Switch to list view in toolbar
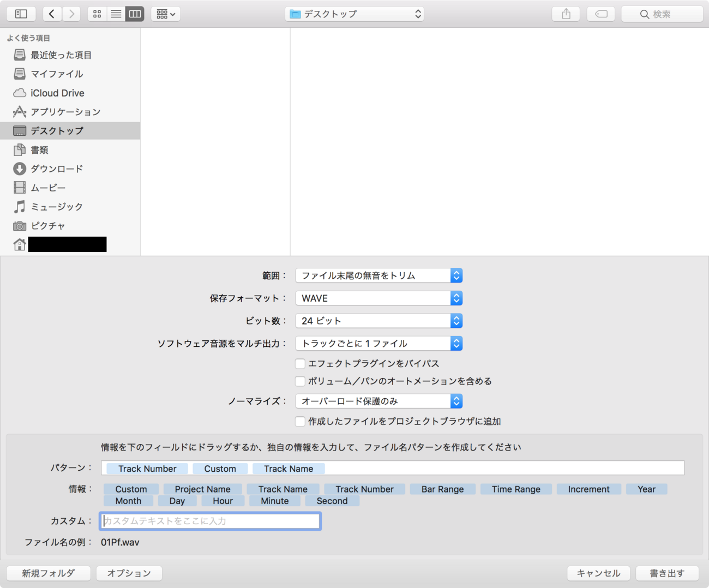Viewport: 709px width, 588px height. (116, 14)
